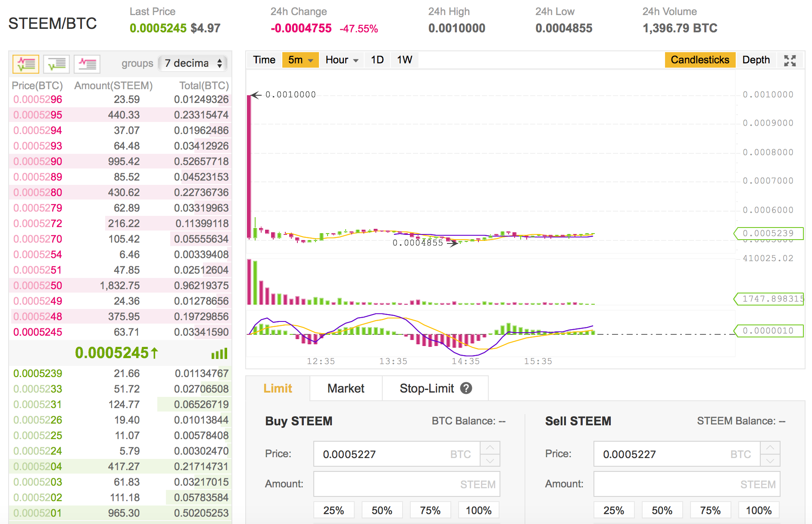Select buy order at price 0.0005231
The height and width of the screenshot is (524, 812).
click(x=120, y=405)
